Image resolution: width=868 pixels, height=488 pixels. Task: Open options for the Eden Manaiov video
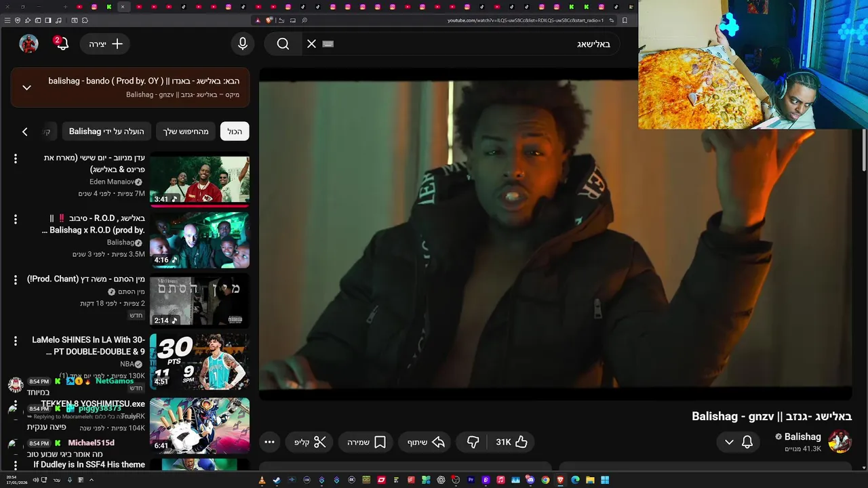pyautogui.click(x=16, y=159)
